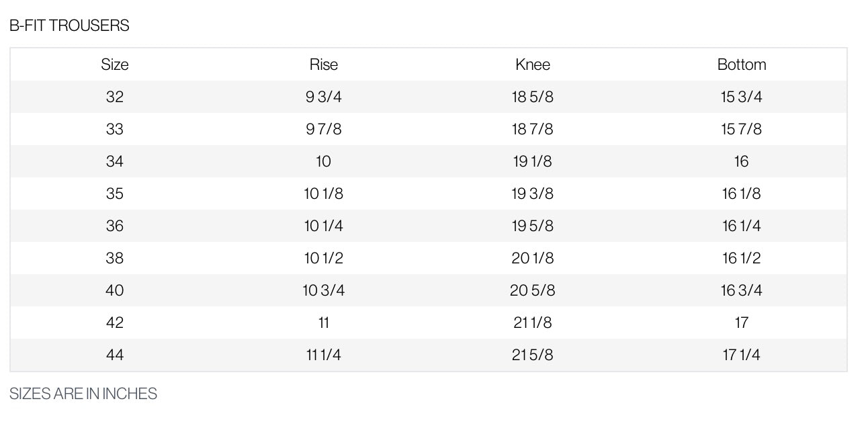Click the rise measurement 9 7/8
Image resolution: width=868 pixels, height=426 pixels.
pyautogui.click(x=323, y=129)
